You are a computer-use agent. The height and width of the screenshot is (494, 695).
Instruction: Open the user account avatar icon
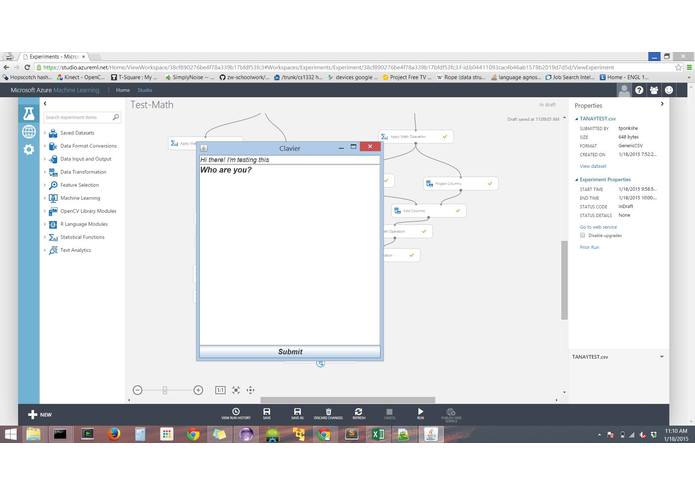[x=624, y=90]
